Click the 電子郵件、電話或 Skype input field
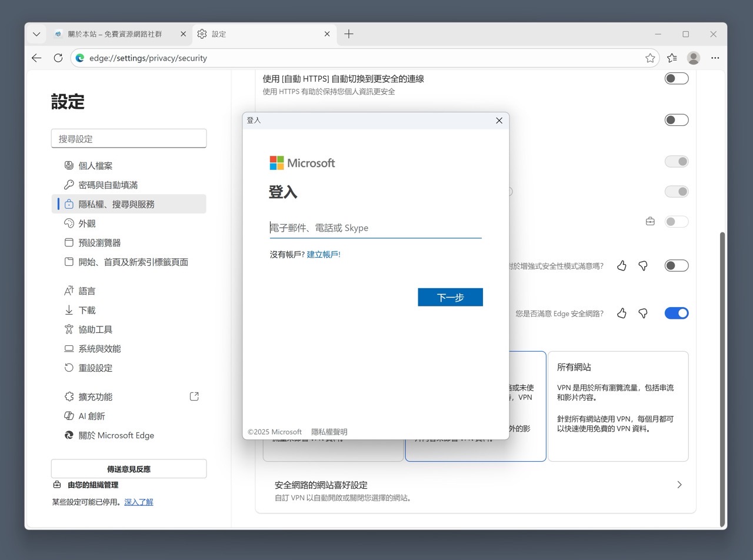753x560 pixels. tap(375, 228)
